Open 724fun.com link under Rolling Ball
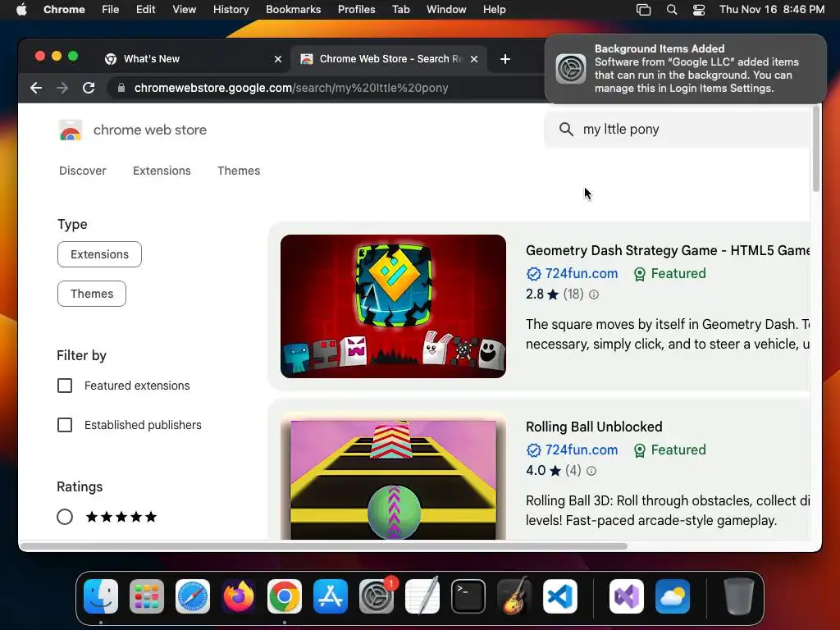This screenshot has height=630, width=840. (582, 450)
